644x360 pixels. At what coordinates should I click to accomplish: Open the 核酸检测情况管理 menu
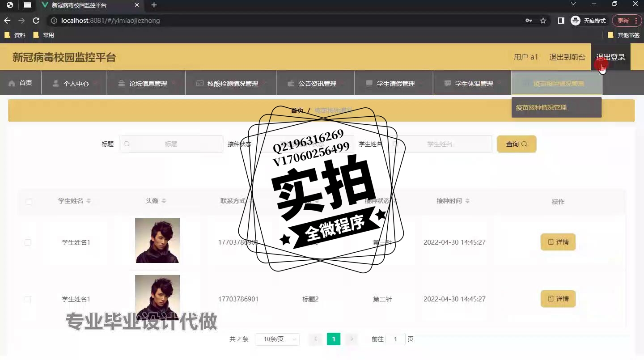231,83
